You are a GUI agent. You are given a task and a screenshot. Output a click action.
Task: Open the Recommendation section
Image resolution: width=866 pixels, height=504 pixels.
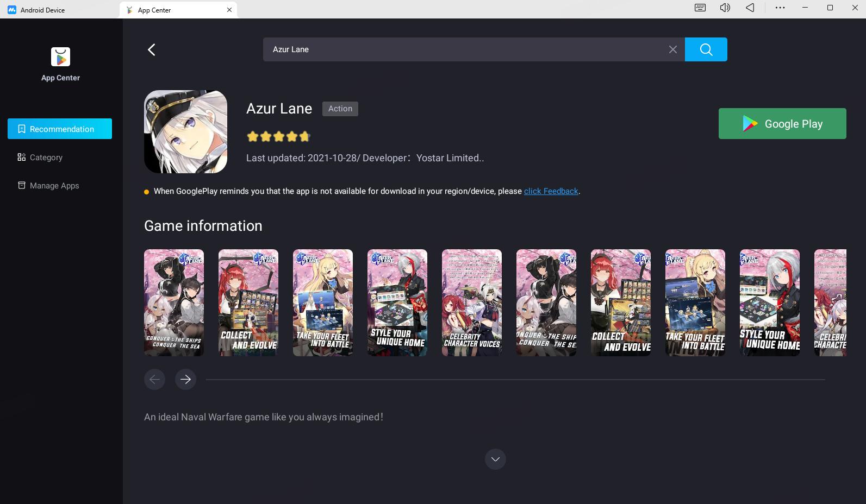click(60, 129)
